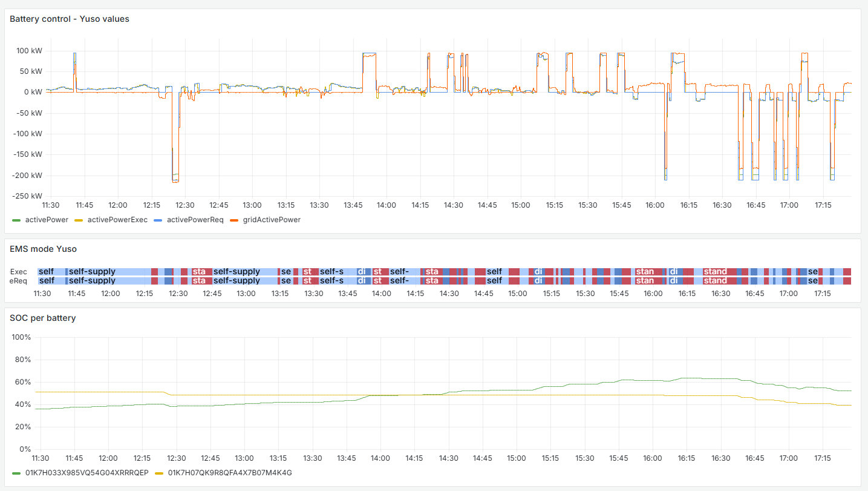
Task: Click the eReq row label in EMS mode panel
Action: tap(20, 280)
